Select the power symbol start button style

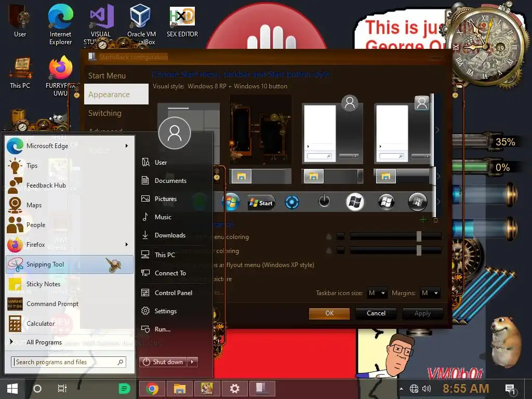[x=324, y=201]
